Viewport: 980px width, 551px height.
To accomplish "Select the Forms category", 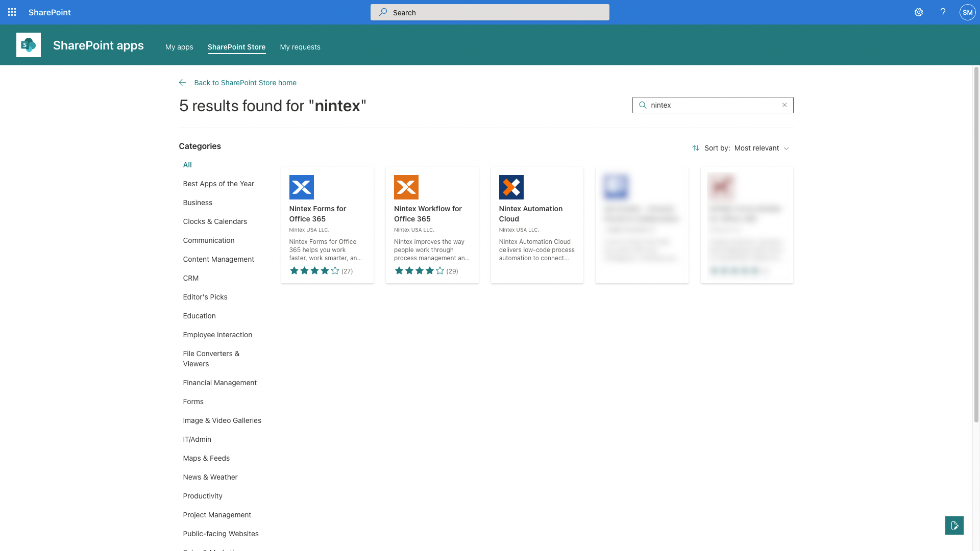I will point(193,402).
